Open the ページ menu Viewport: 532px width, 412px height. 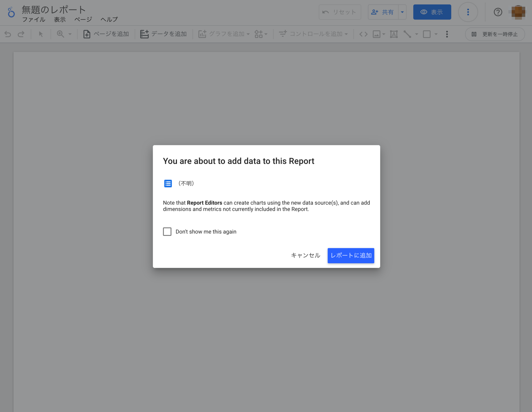click(83, 19)
